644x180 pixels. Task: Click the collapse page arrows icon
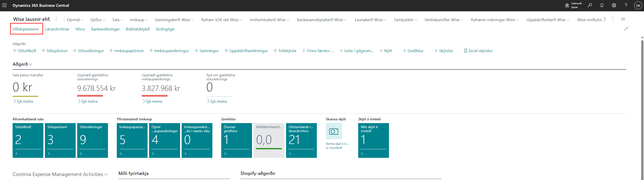(626, 29)
